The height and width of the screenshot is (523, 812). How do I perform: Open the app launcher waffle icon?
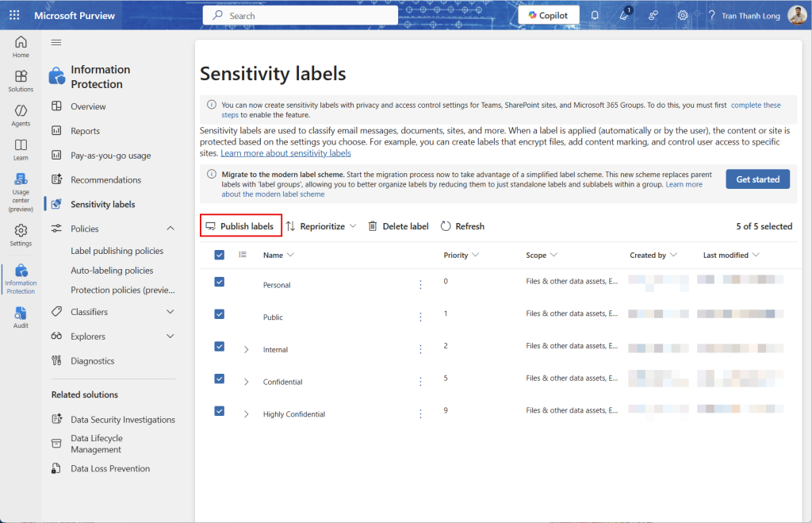(x=14, y=15)
